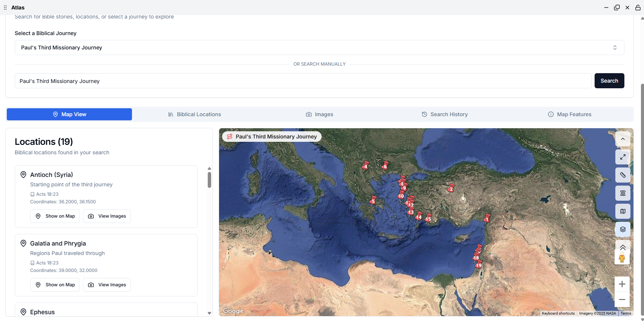Open Keyboard shortcuts link on map
The image size is (644, 321).
(558, 313)
